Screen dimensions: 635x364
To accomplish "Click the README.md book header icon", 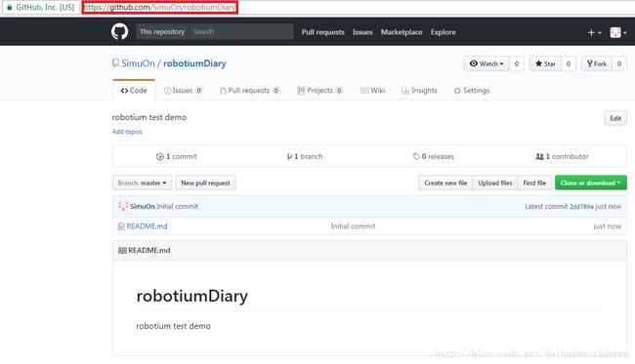I will 122,251.
